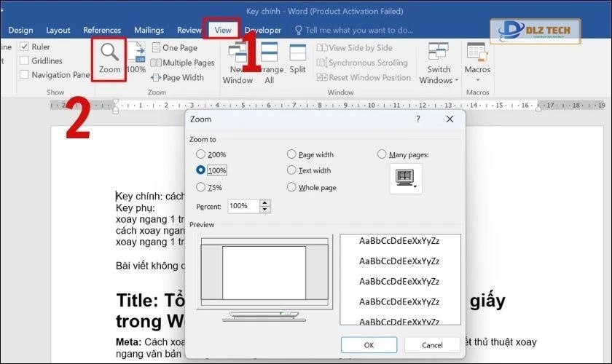
Task: Click the monitor preview in Zoom dialog
Action: pos(264,279)
